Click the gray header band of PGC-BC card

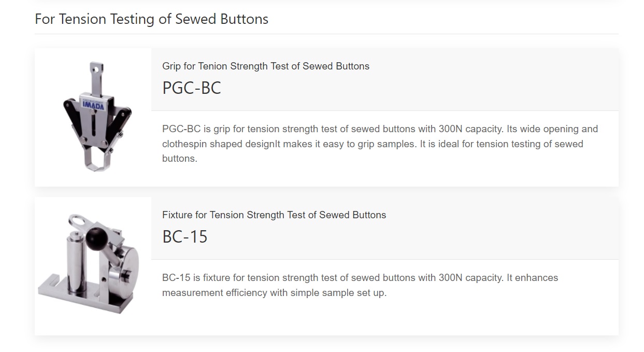tap(385, 79)
